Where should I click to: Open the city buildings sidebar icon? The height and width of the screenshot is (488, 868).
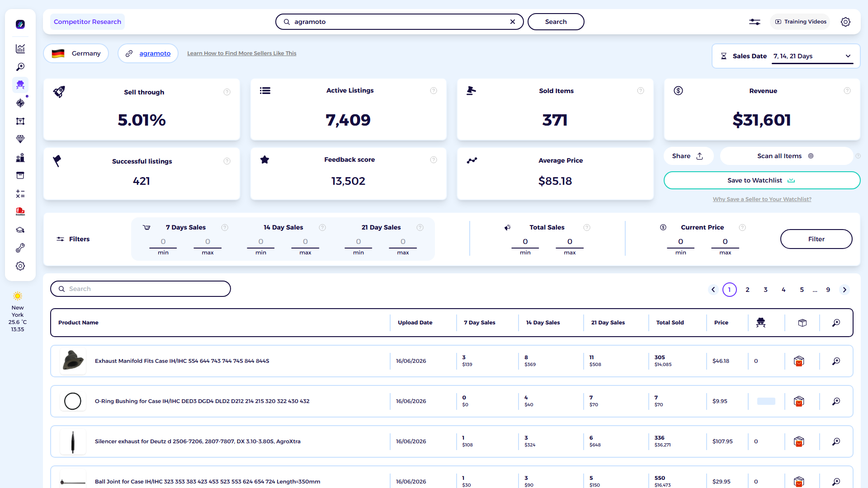pyautogui.click(x=20, y=157)
